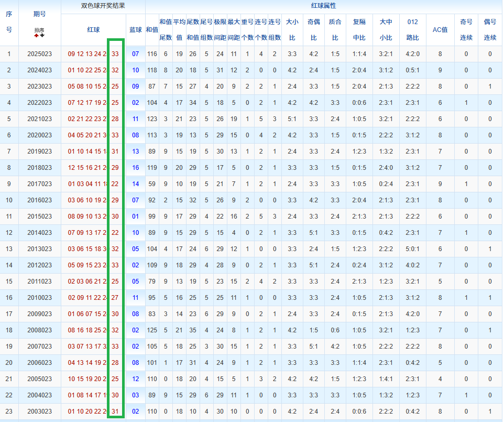The image size is (504, 422).
Task: Click blue ball 12 for issue 2005023
Action: point(135,379)
